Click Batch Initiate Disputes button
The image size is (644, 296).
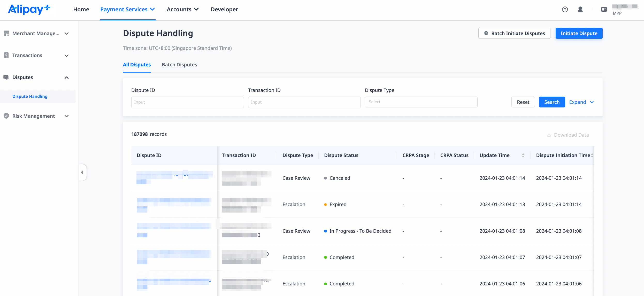pyautogui.click(x=514, y=33)
